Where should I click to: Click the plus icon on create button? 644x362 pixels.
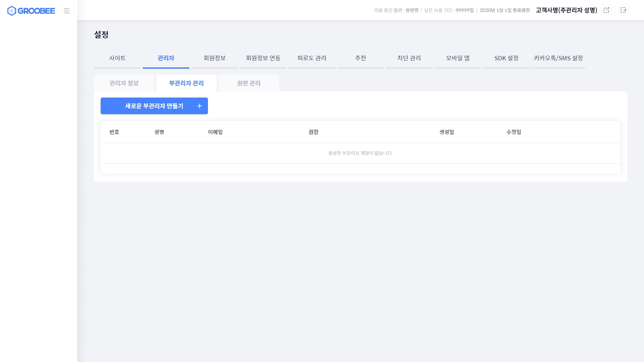pyautogui.click(x=200, y=106)
